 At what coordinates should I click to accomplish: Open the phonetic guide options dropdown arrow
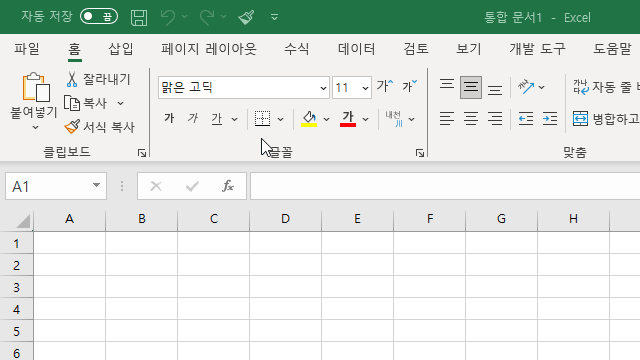tap(411, 119)
